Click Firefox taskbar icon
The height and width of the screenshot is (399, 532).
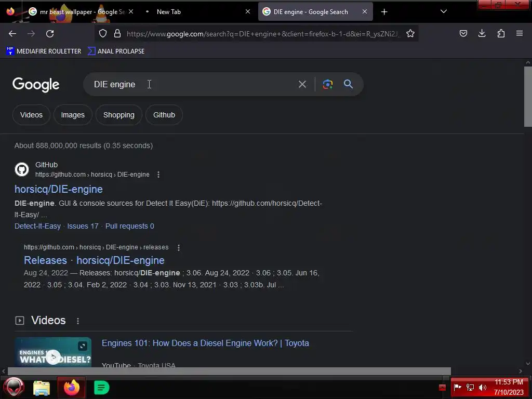[72, 388]
